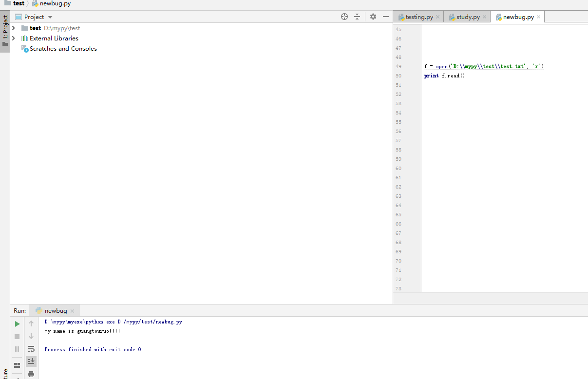The image size is (588, 379).
Task: Switch to the testing.py tab
Action: click(419, 17)
